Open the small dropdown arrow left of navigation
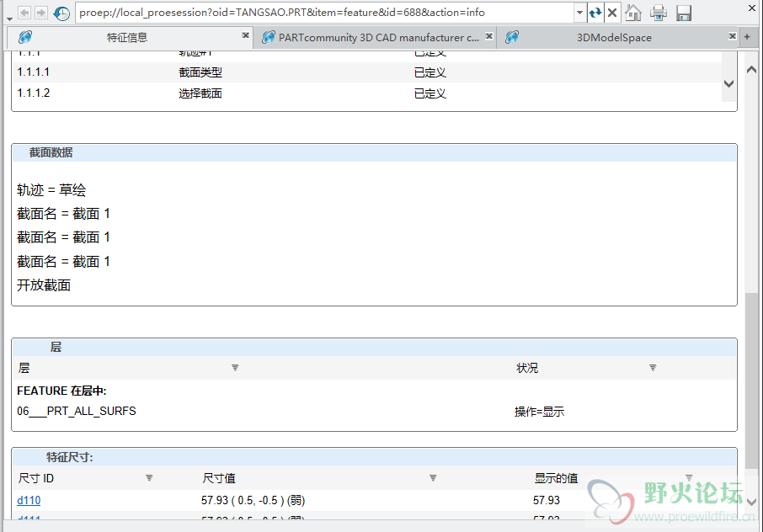 [x=9, y=19]
